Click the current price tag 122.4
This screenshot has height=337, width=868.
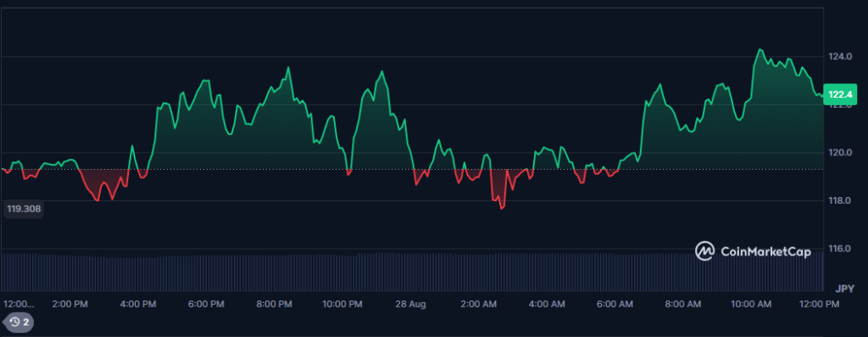point(840,94)
